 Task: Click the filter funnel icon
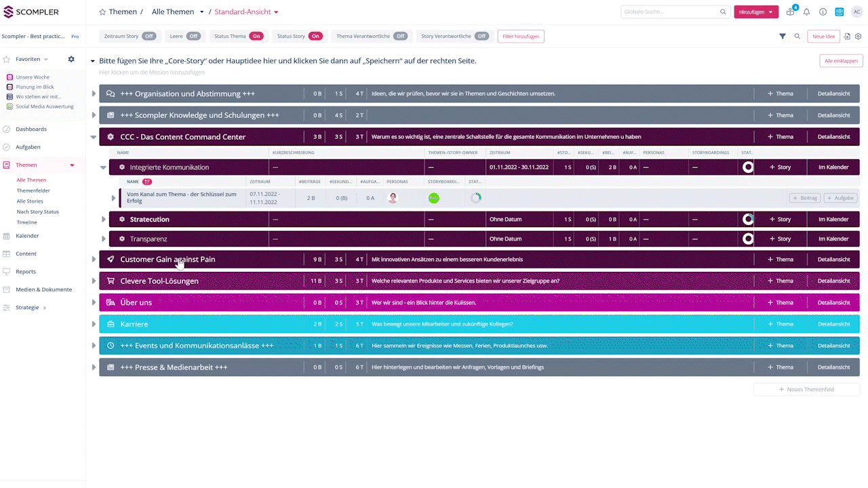tap(783, 37)
